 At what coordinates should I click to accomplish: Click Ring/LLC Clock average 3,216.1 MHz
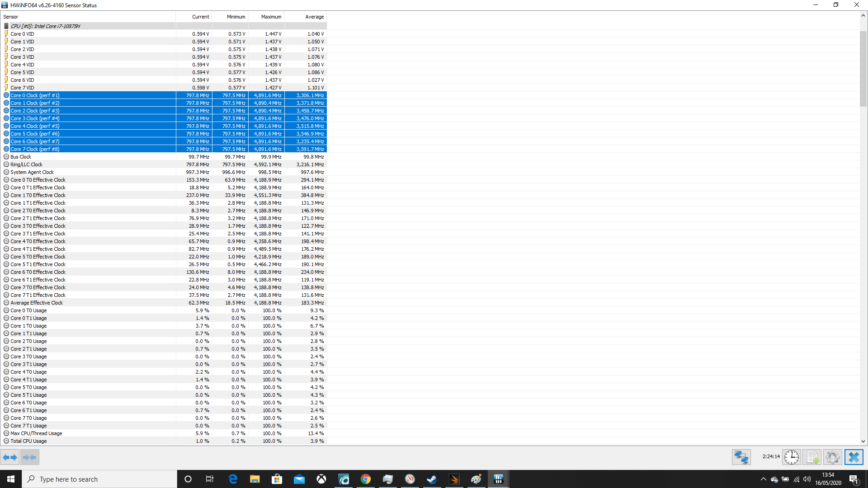(310, 164)
